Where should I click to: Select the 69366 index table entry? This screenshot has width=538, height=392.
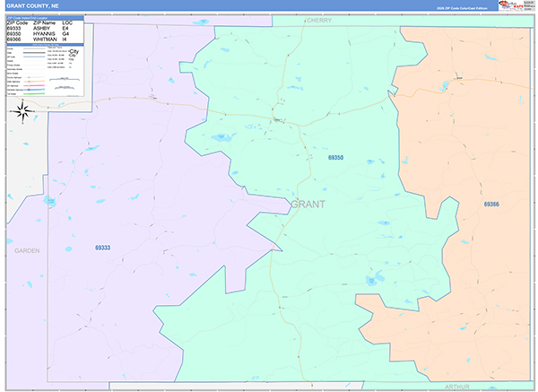coord(13,39)
